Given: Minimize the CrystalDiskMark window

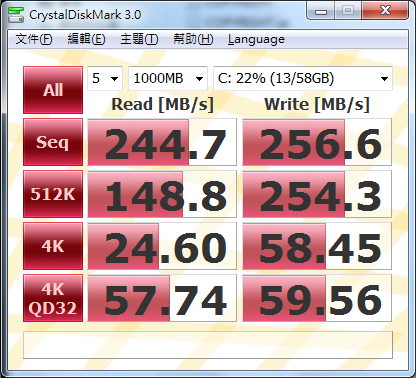Looking at the screenshot, I should 321,11.
